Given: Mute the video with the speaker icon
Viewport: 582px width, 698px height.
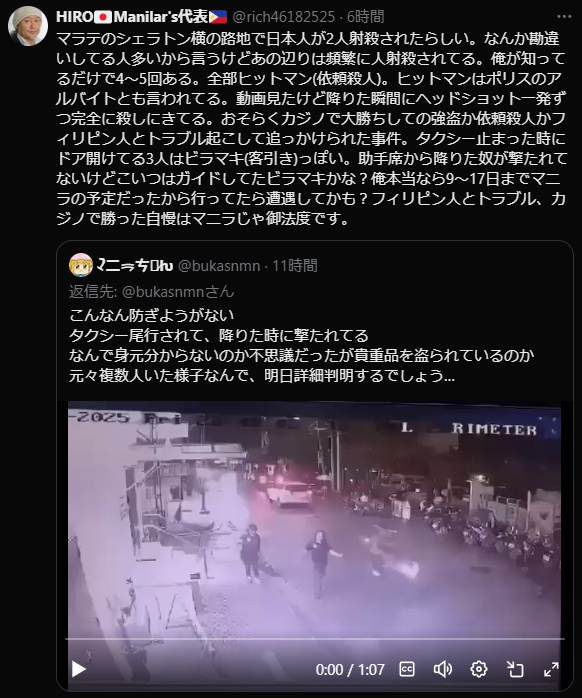Looking at the screenshot, I should pos(443,669).
